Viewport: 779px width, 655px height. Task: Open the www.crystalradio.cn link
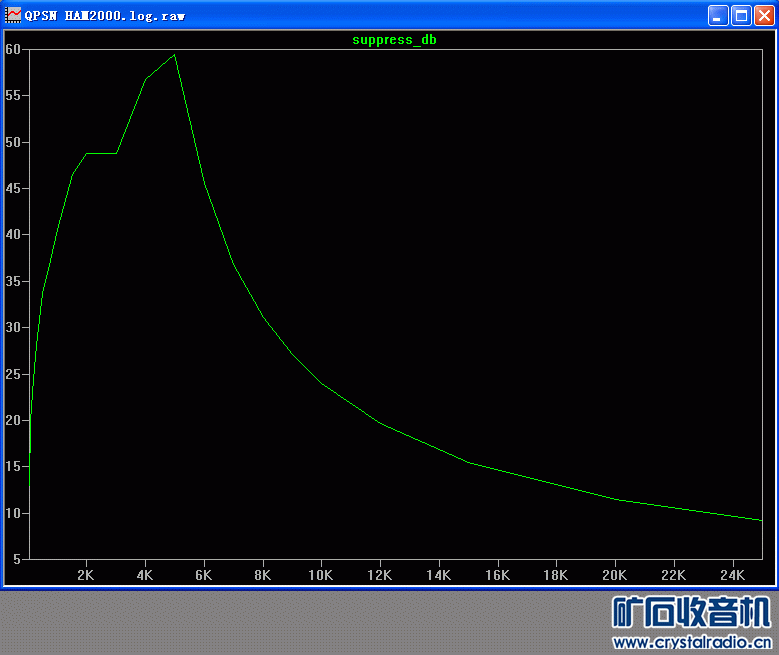pos(692,642)
